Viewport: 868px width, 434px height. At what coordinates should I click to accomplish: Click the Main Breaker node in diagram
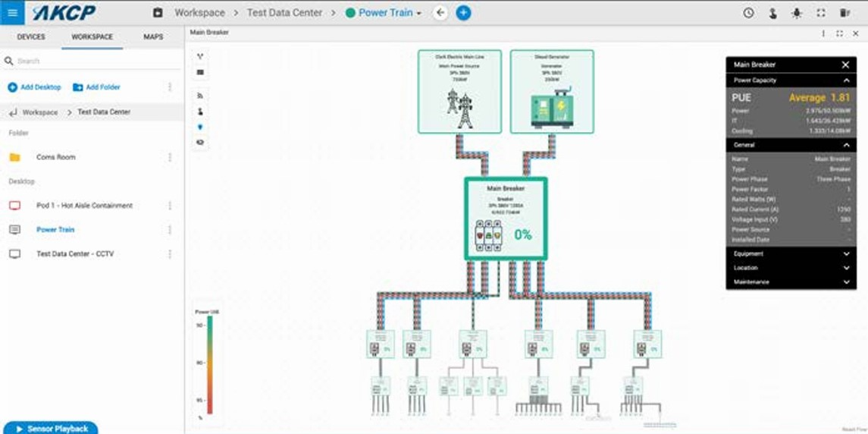(506, 219)
